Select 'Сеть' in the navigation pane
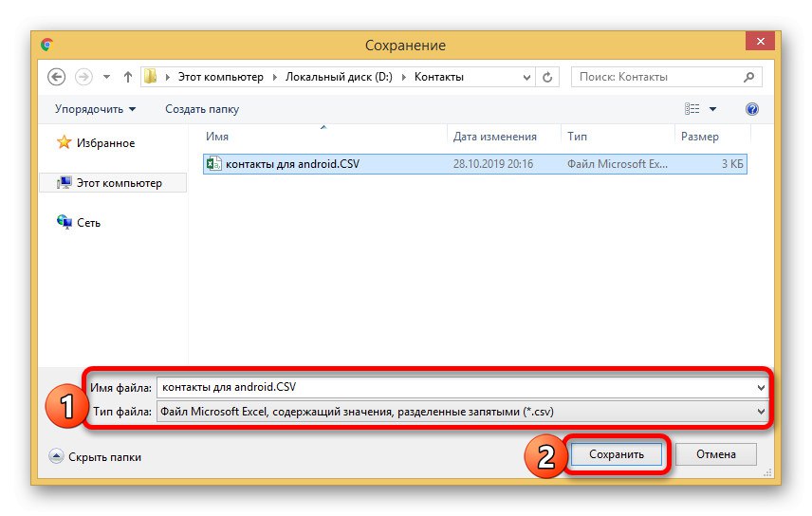Image resolution: width=812 pixels, height=516 pixels. point(88,223)
